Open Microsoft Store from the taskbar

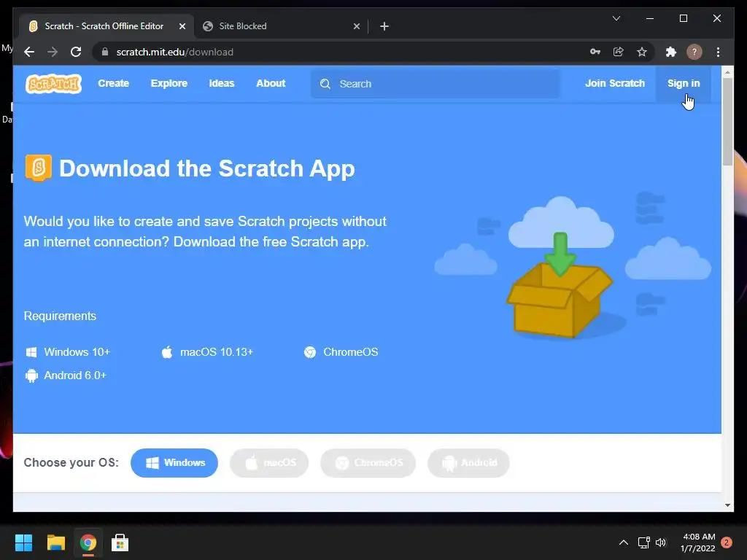120,542
